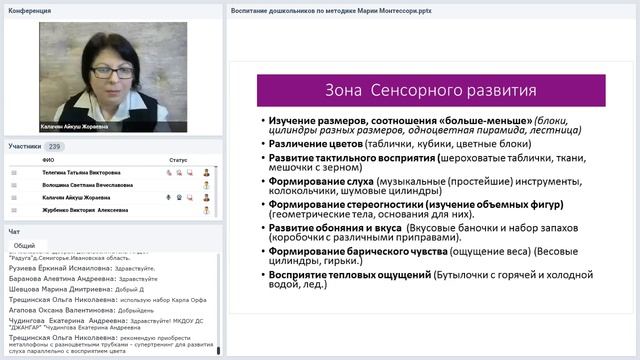The image size is (640, 360).
Task: Click the 239 participants count badge
Action: click(54, 146)
